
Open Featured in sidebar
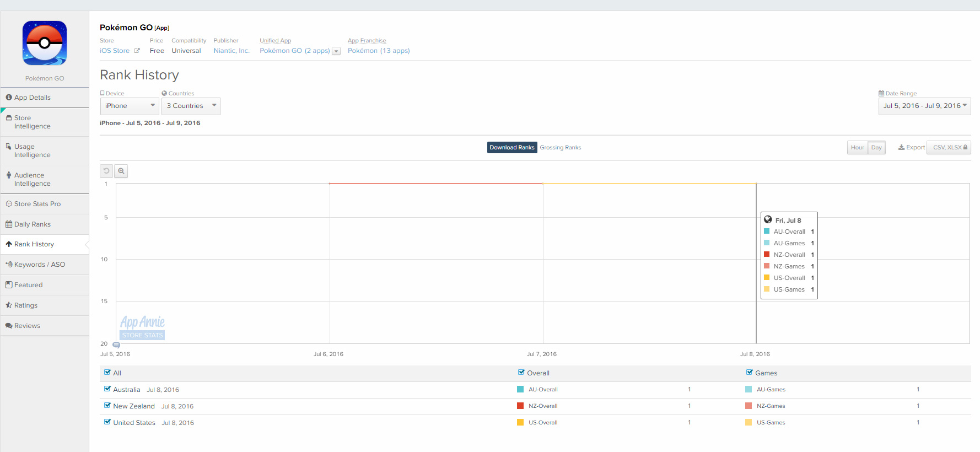pyautogui.click(x=45, y=285)
